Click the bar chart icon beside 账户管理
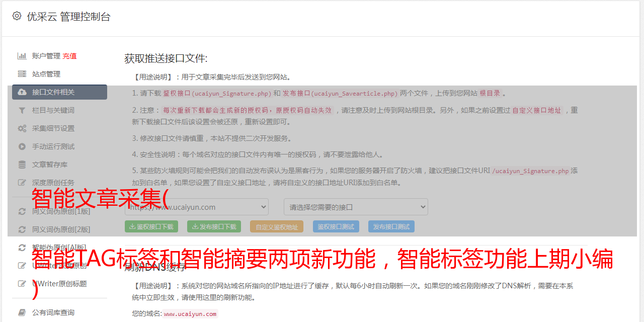Image resolution: width=644 pixels, height=322 pixels. click(x=22, y=56)
